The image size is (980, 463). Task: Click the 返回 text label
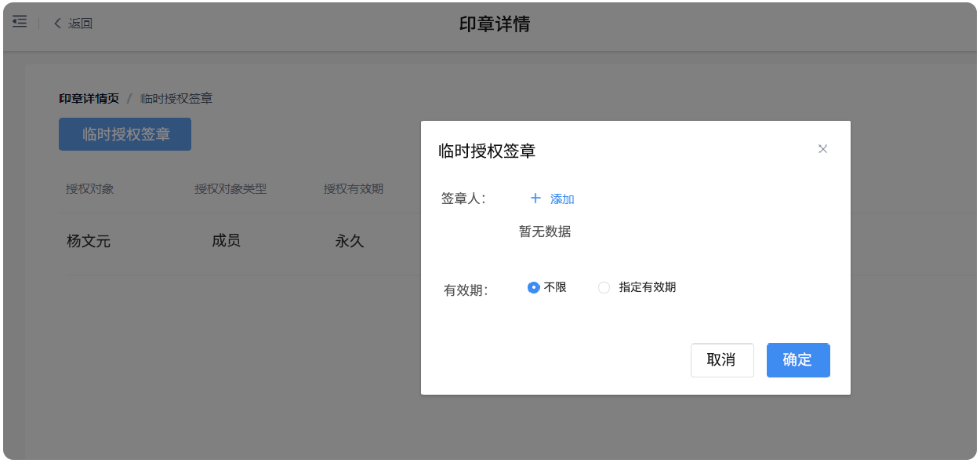(80, 24)
